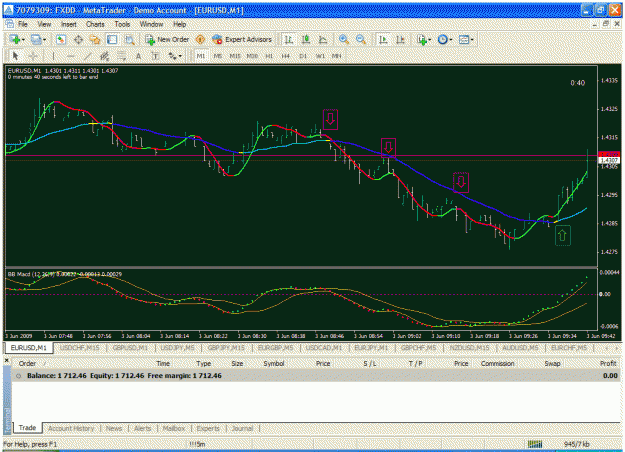Screen dimensions: 625x452
Task: Select the H4 timeframe button
Action: pos(286,56)
